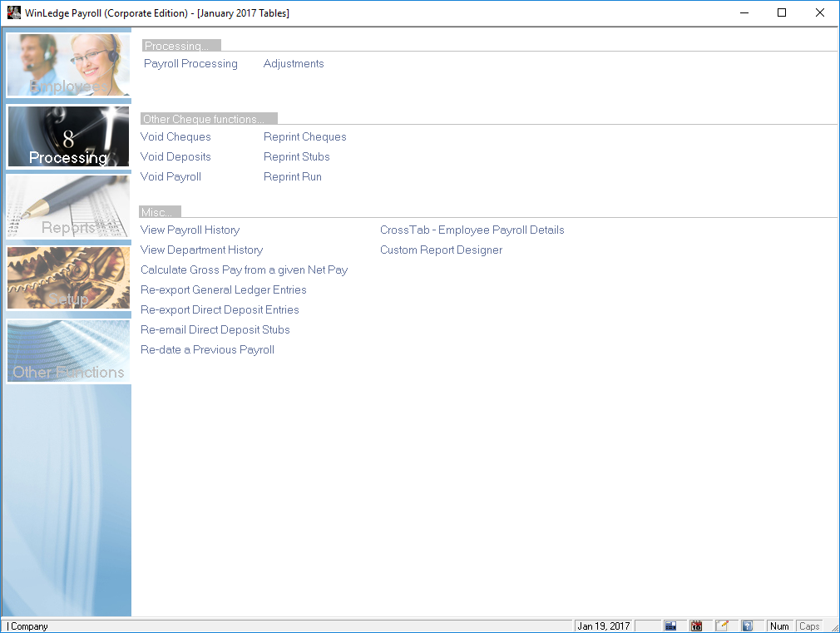Screen dimensions: 840x633
Task: Open View Payroll History
Action: (190, 230)
